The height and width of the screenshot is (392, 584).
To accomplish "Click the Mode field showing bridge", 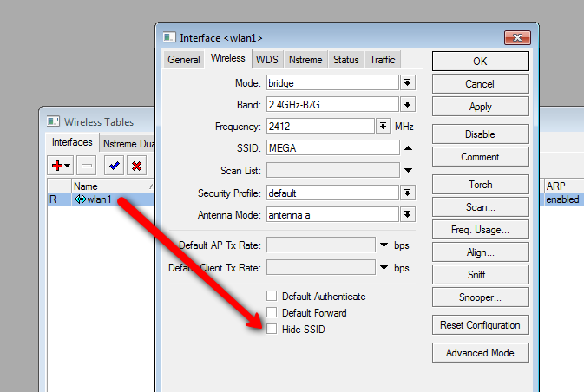I will pos(332,82).
